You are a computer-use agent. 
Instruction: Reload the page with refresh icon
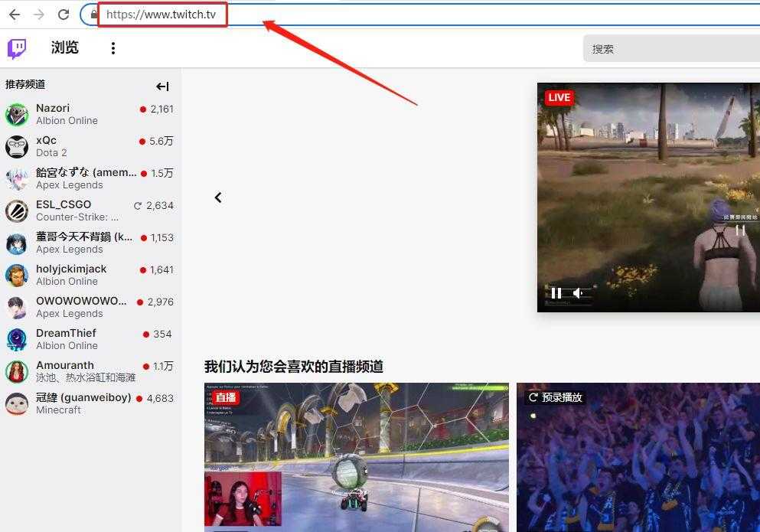click(64, 15)
